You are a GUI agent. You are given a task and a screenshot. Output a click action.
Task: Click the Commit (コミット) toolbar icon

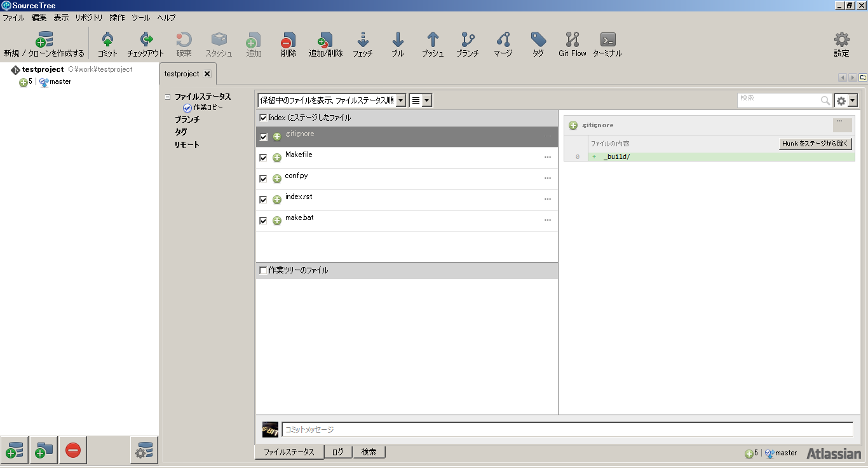click(107, 40)
